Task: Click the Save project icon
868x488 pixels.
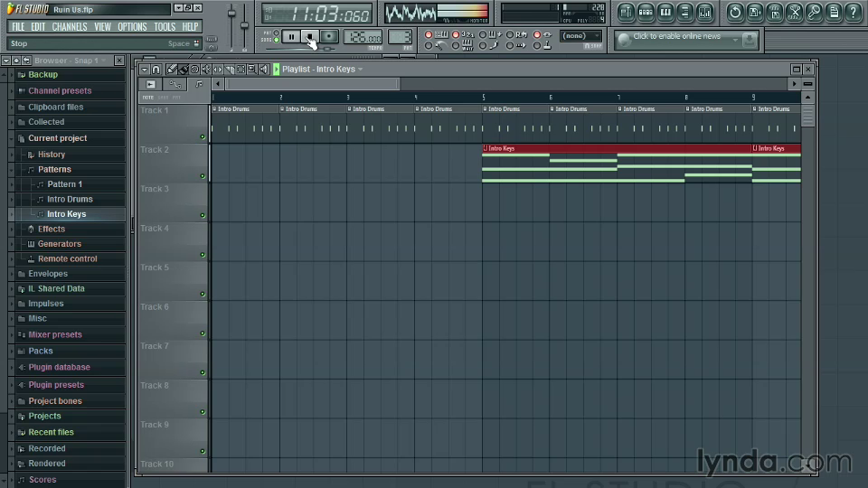Action: (x=755, y=12)
